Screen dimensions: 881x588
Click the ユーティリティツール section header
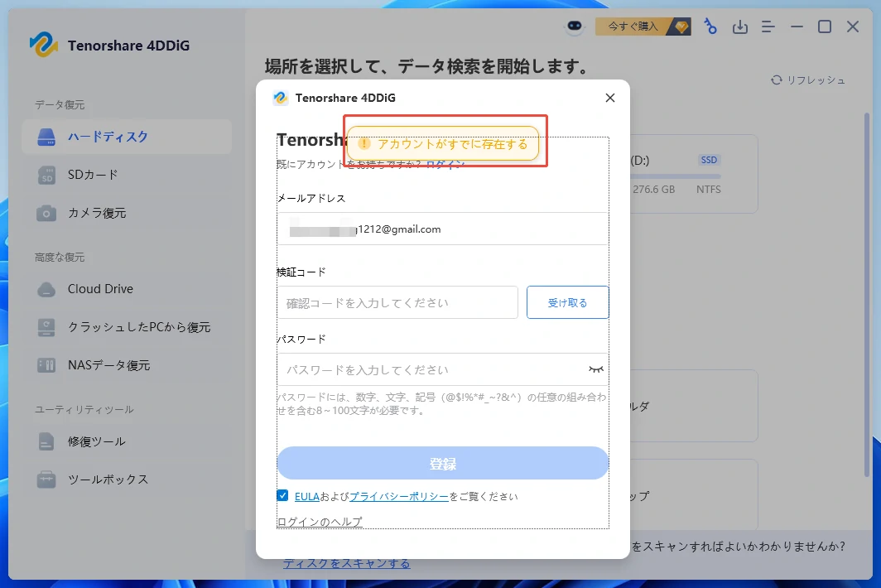coord(84,409)
